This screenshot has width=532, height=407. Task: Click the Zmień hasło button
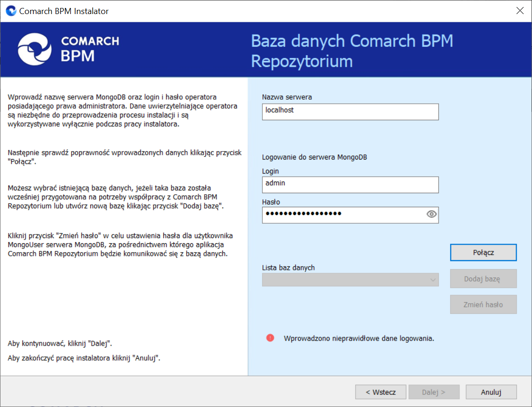483,305
